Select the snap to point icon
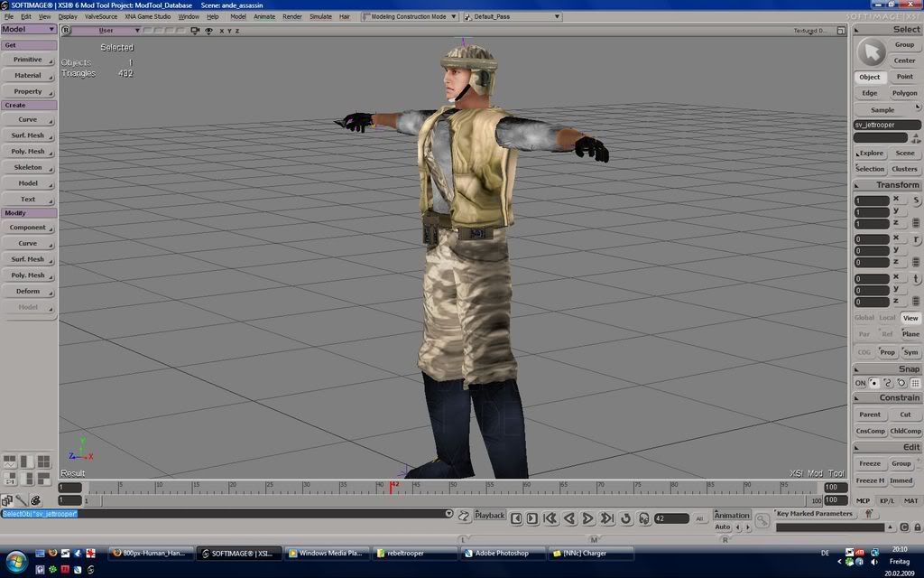The width and height of the screenshot is (924, 578). tap(873, 383)
